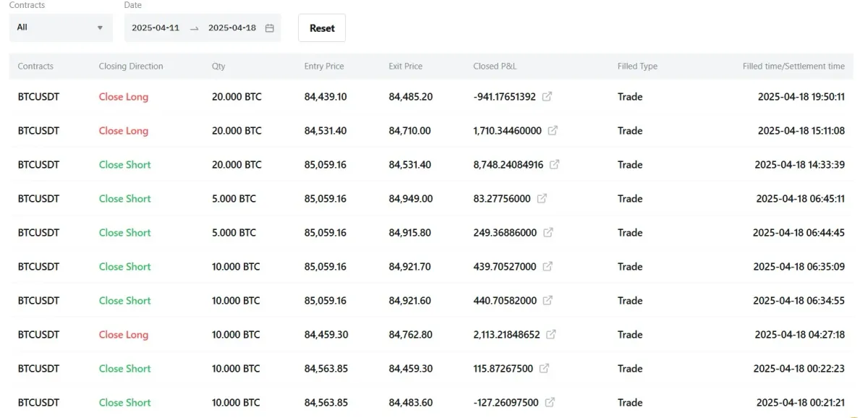Screen dimensions: 868x418
Task: Click the Closed P&L column header
Action: [495, 67]
